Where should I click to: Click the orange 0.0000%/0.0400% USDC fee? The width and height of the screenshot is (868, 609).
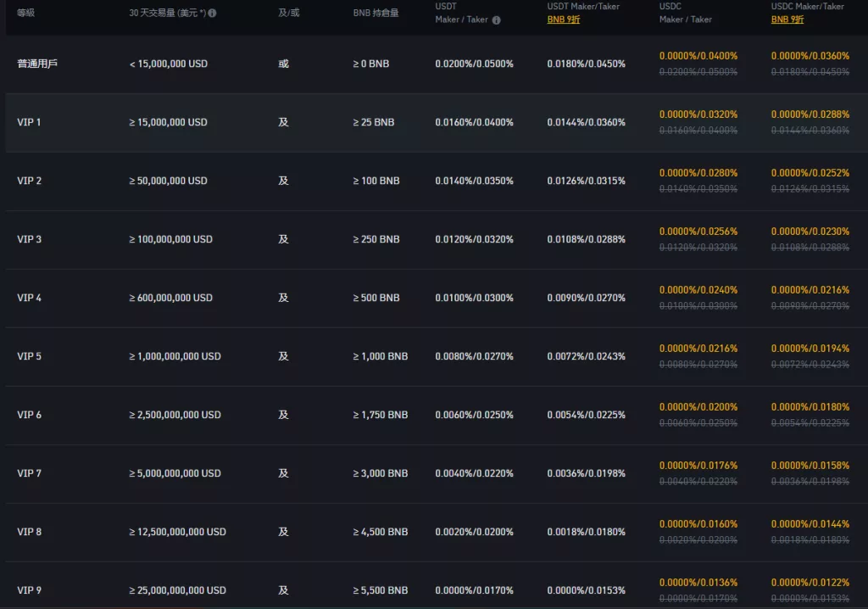pyautogui.click(x=698, y=56)
